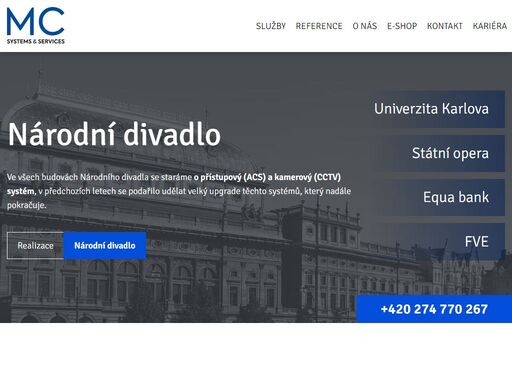Select the Univerzita Karlova slide tab

436,109
